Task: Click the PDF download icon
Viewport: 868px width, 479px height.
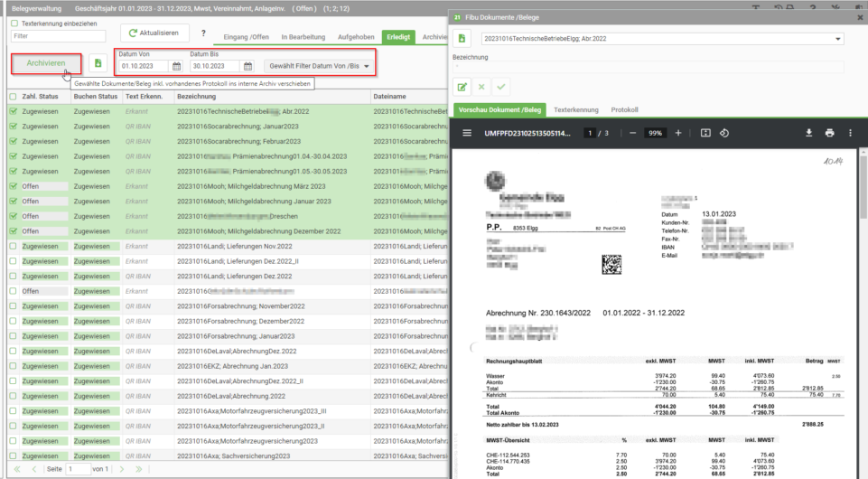Action: [808, 133]
